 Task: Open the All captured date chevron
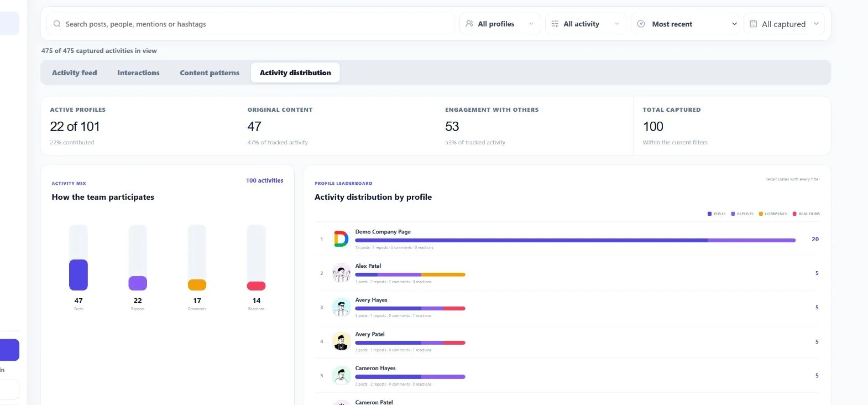tap(816, 24)
